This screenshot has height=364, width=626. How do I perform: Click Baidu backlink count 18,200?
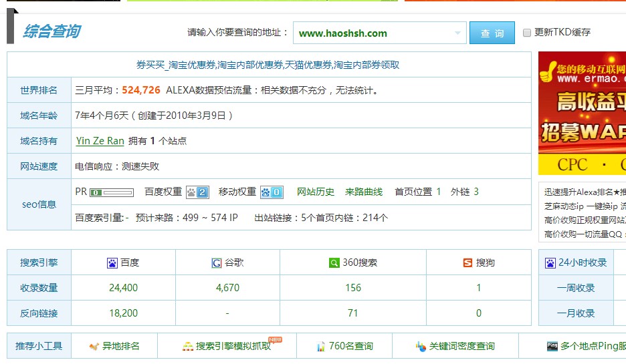pyautogui.click(x=123, y=313)
